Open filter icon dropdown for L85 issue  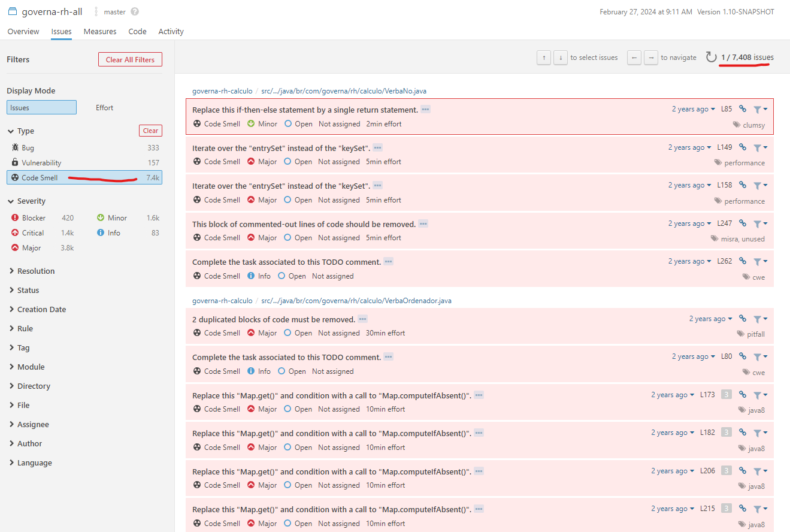pyautogui.click(x=761, y=110)
